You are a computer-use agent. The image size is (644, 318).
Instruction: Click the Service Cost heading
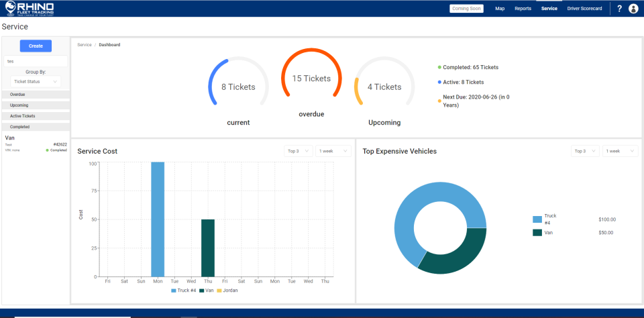97,151
